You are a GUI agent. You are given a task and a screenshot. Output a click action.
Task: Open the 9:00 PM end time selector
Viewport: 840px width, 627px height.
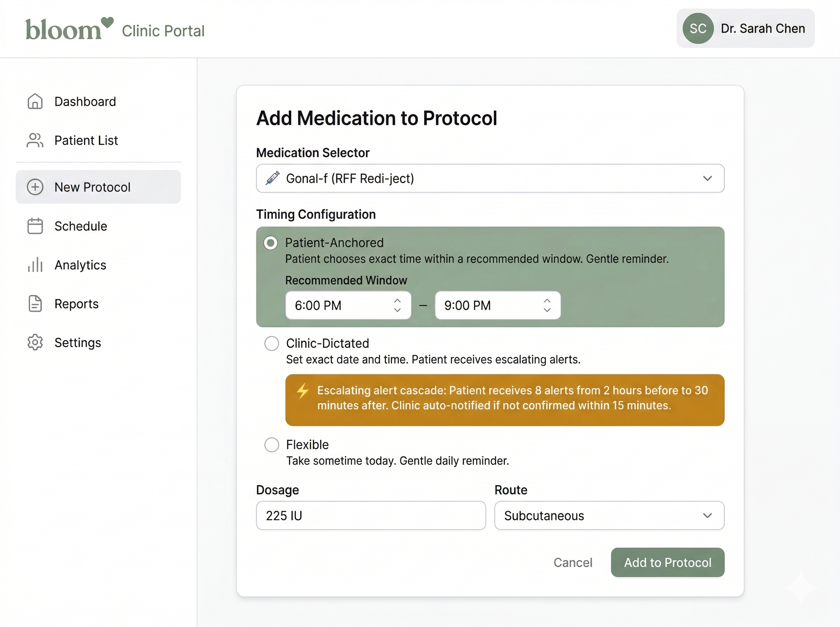click(x=497, y=305)
